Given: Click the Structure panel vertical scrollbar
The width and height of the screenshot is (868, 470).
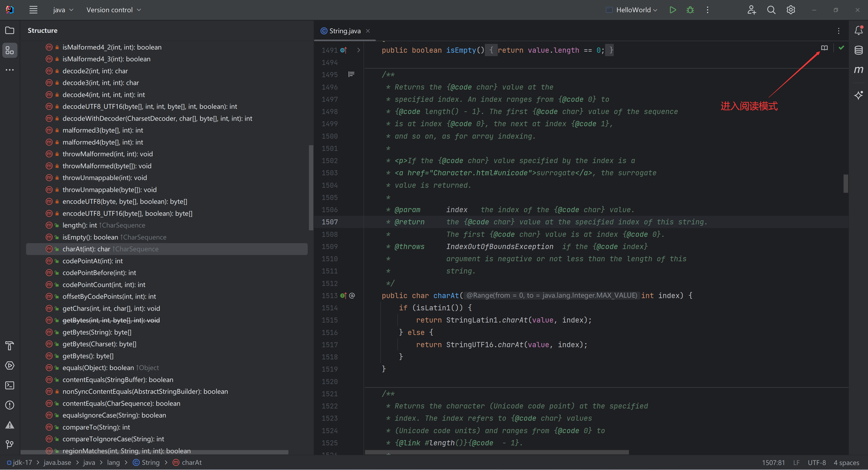Looking at the screenshot, I should tap(311, 188).
